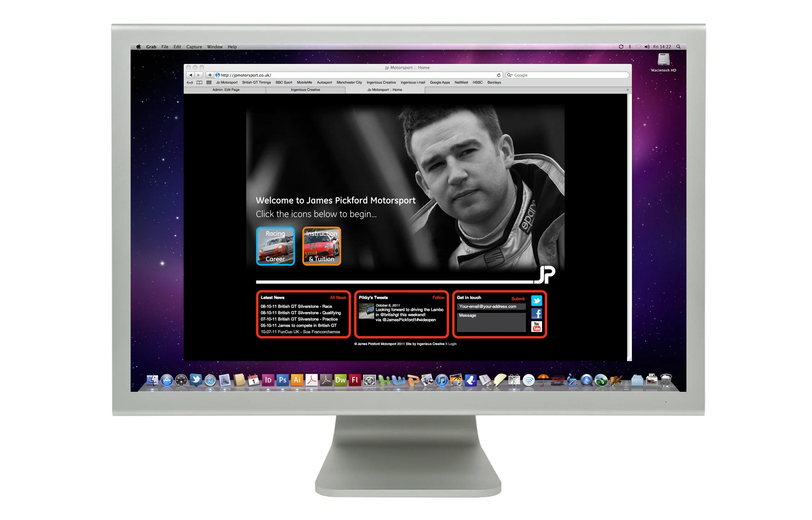
Task: Launch Dreamweaver from the dock
Action: tap(340, 380)
